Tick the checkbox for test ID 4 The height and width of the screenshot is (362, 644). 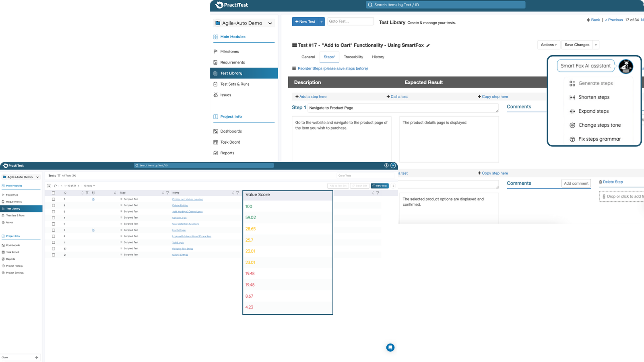point(54,237)
